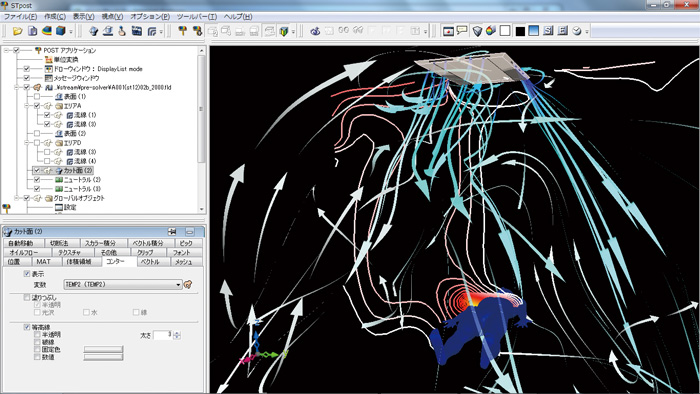
Task: Click the open folder toolbar icon
Action: point(17,31)
